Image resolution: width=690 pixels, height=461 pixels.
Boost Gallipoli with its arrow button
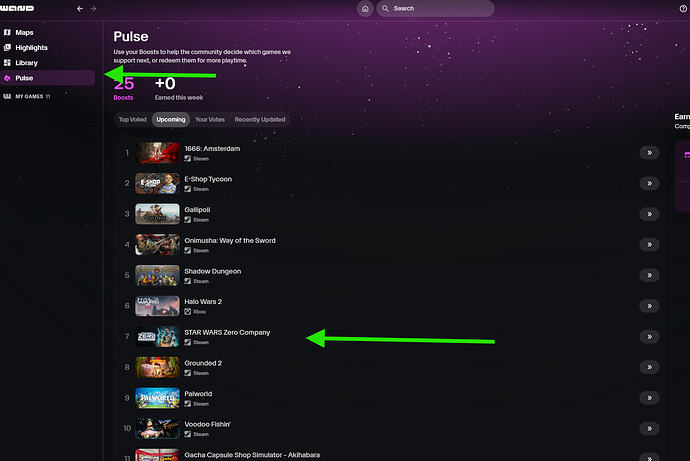tap(649, 214)
